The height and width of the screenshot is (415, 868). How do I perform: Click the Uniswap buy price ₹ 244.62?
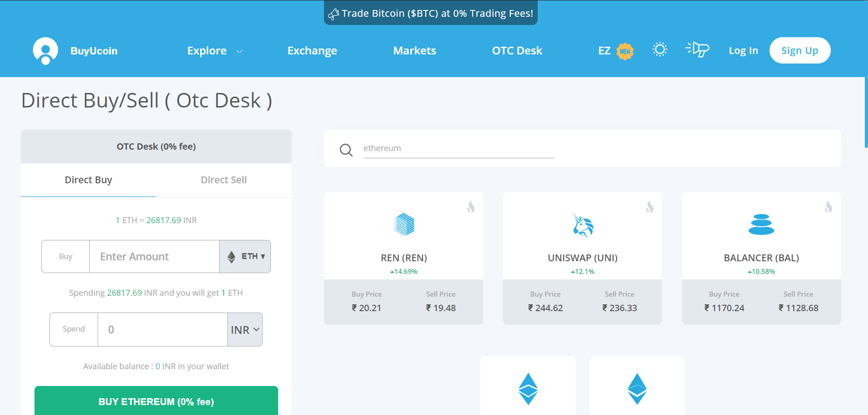(545, 308)
